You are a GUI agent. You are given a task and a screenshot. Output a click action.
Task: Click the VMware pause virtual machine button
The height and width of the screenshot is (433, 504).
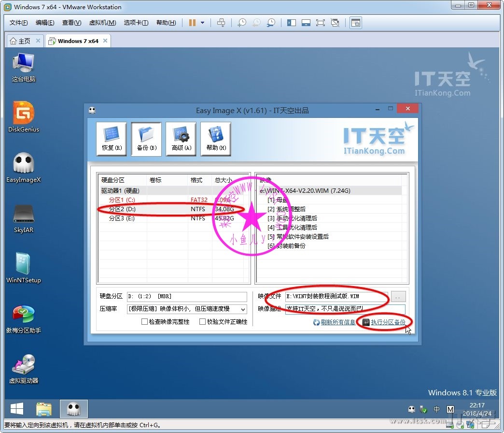coord(192,23)
